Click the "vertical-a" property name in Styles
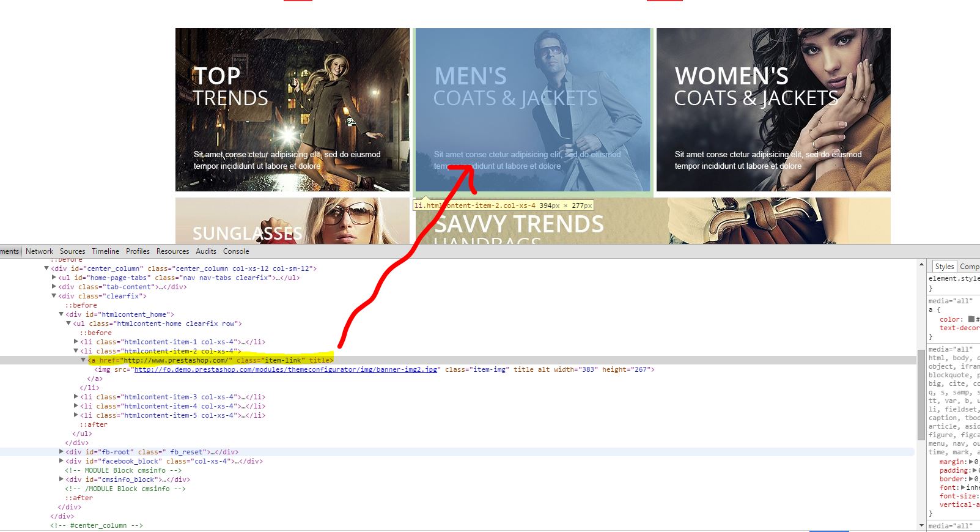Image resolution: width=980 pixels, height=532 pixels. pos(959,504)
